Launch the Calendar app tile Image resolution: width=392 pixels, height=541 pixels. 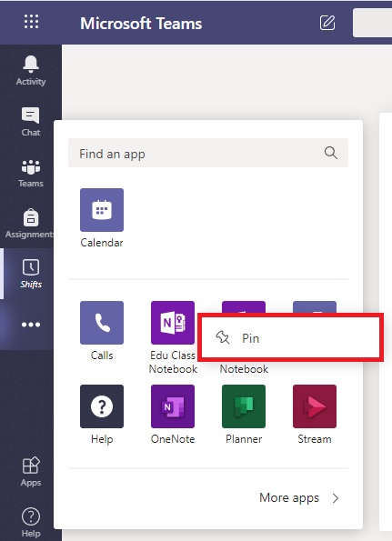102,218
